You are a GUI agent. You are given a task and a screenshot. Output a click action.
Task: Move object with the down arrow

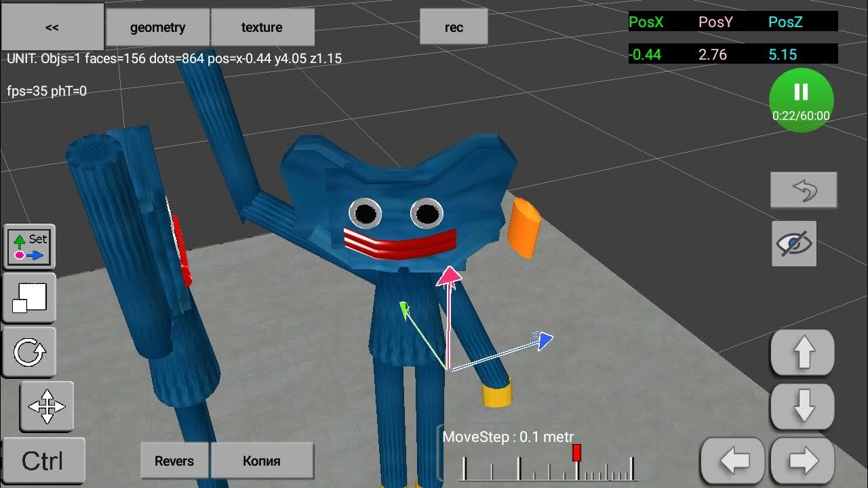[804, 407]
